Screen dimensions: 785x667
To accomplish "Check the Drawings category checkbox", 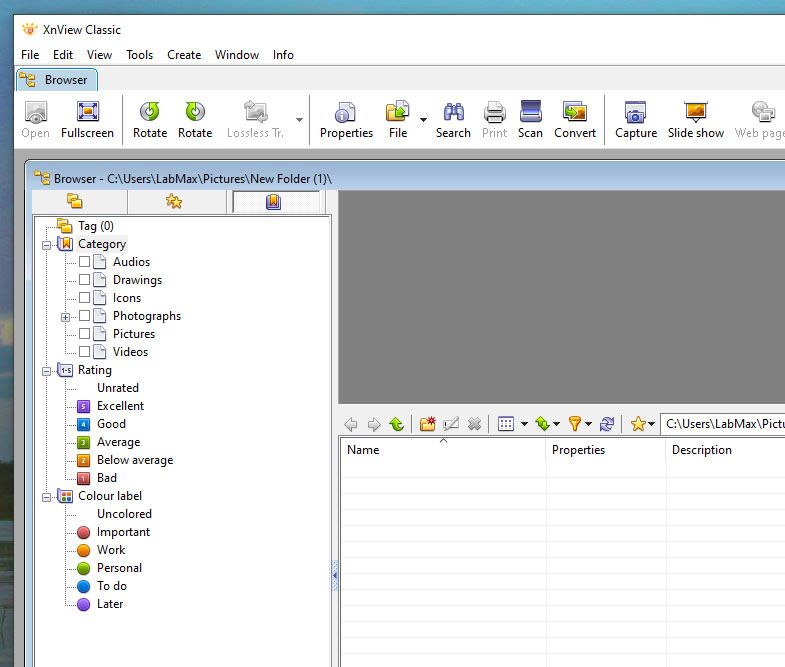I will click(85, 279).
